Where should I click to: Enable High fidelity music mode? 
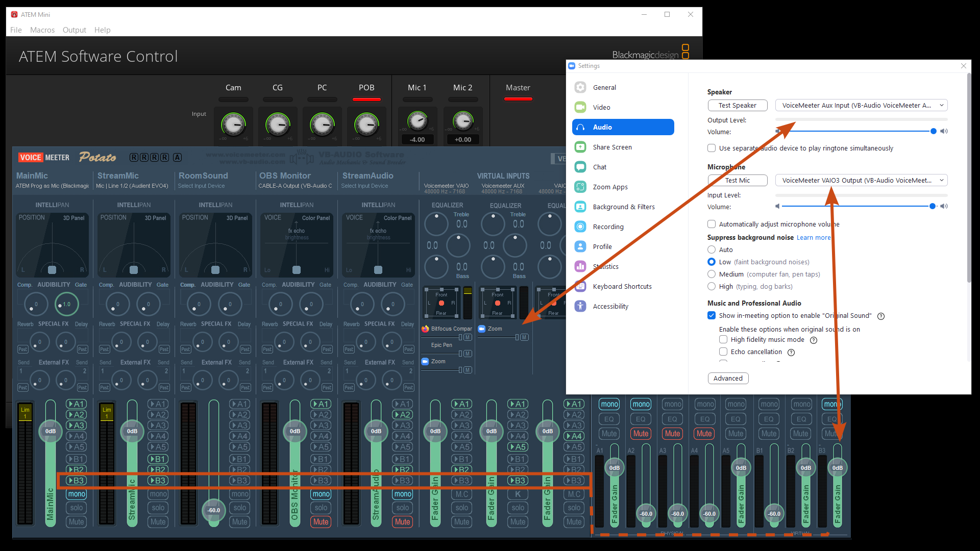coord(723,339)
